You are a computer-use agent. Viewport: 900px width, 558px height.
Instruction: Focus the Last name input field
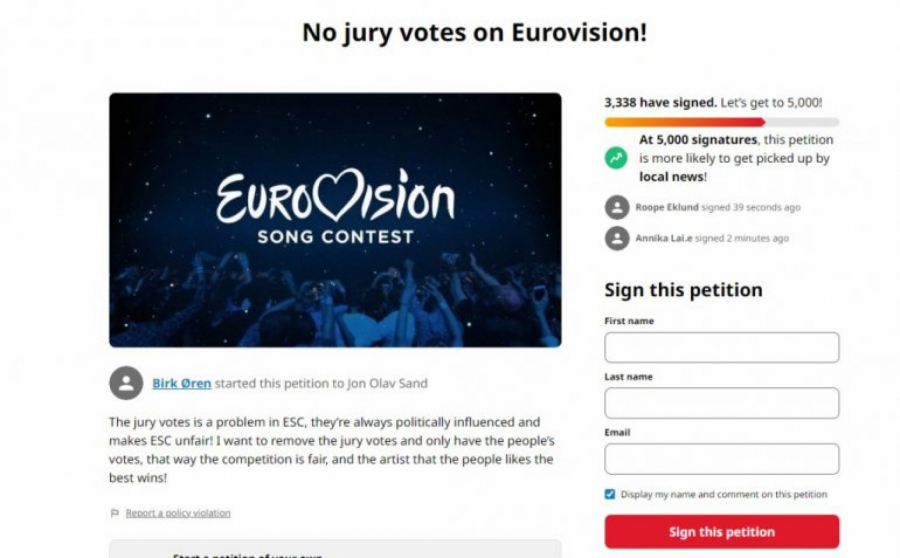click(721, 403)
